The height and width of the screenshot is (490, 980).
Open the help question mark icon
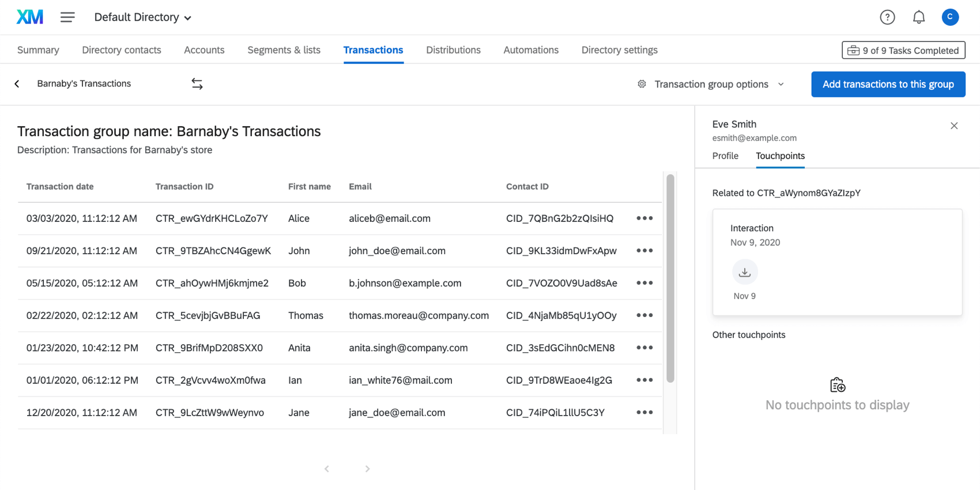click(x=887, y=17)
